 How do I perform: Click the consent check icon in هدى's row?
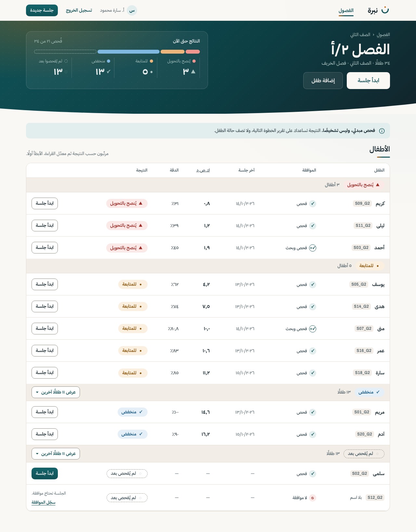click(313, 307)
